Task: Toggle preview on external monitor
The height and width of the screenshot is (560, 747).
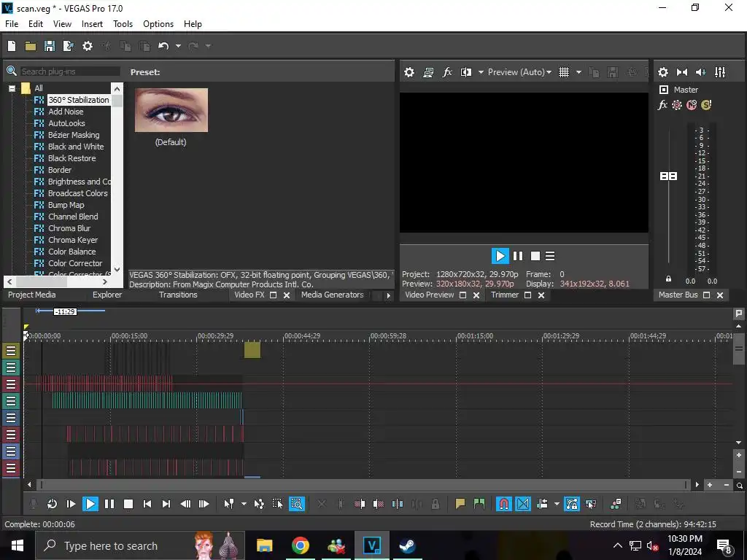Action: click(428, 72)
